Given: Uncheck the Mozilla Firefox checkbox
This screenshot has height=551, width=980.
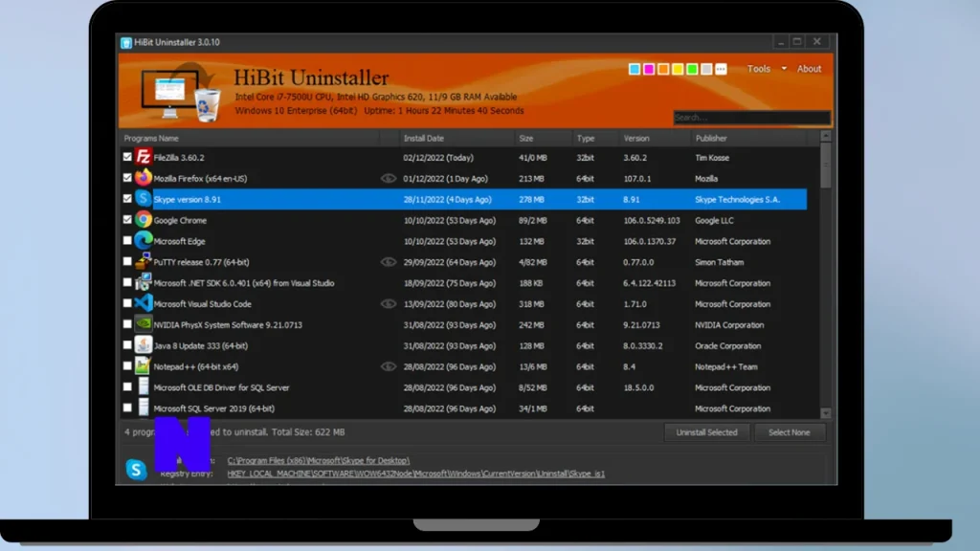Looking at the screenshot, I should pyautogui.click(x=127, y=177).
